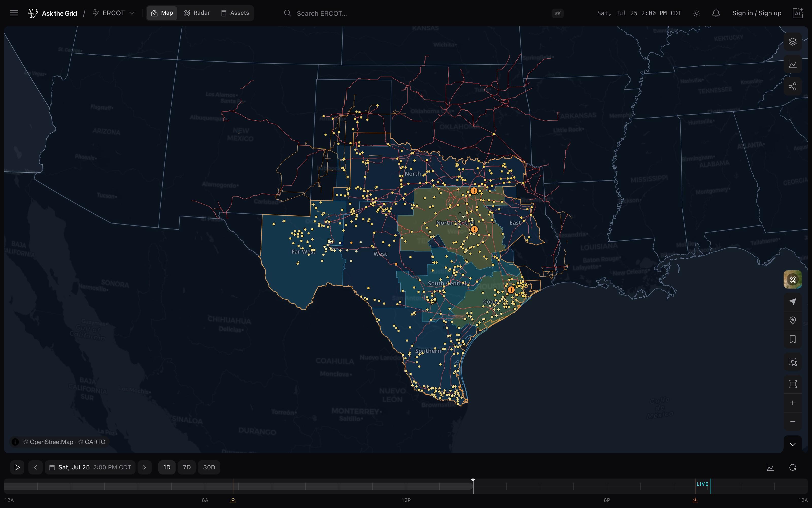Zoom out with the minus button
Screen dimensions: 812x508
792,422
